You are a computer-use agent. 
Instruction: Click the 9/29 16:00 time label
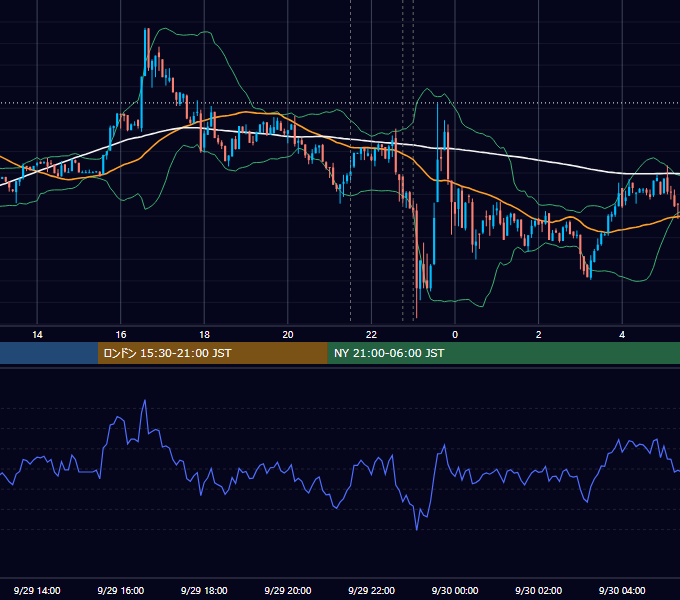pyautogui.click(x=121, y=590)
